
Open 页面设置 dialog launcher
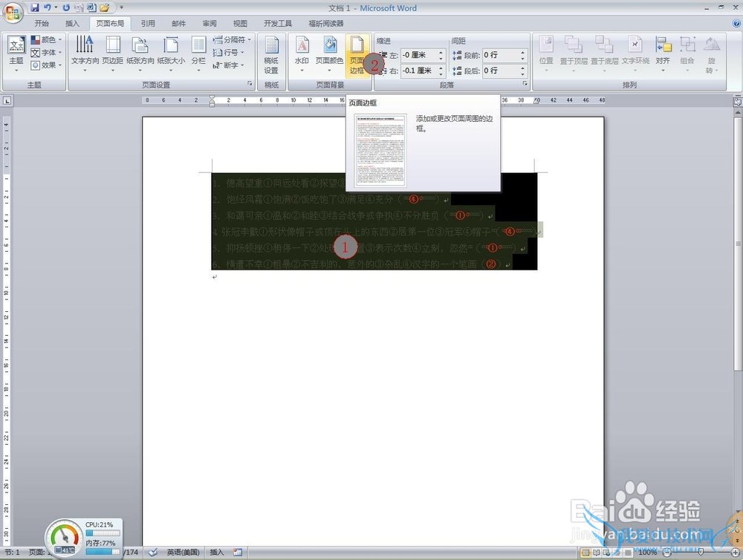250,83
